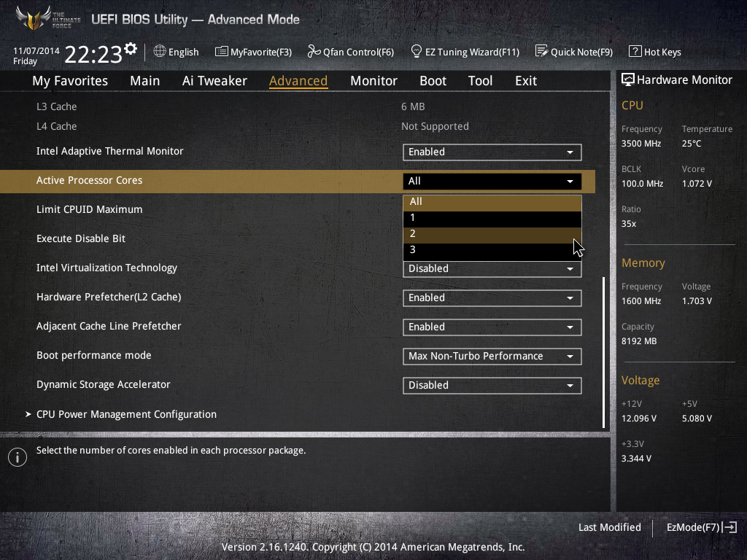Switch to Boot tab

click(x=433, y=81)
